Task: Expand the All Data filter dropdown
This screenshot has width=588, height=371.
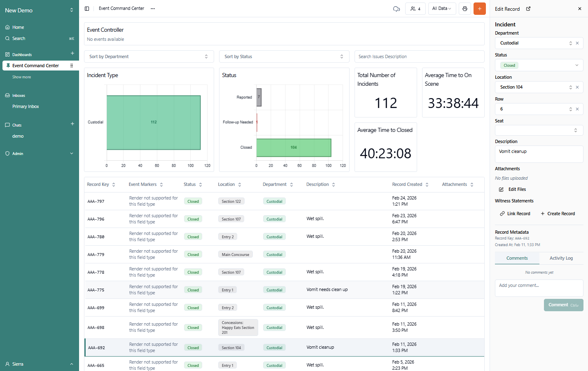Action: (x=441, y=9)
